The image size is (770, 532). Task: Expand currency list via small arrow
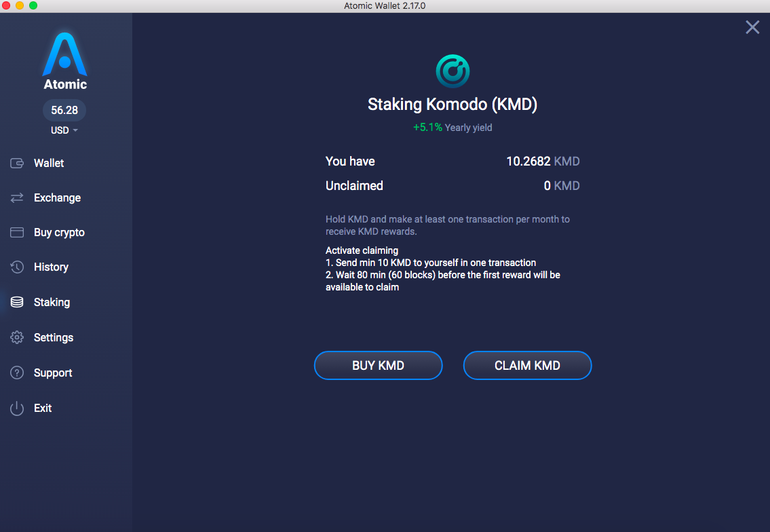pyautogui.click(x=75, y=130)
